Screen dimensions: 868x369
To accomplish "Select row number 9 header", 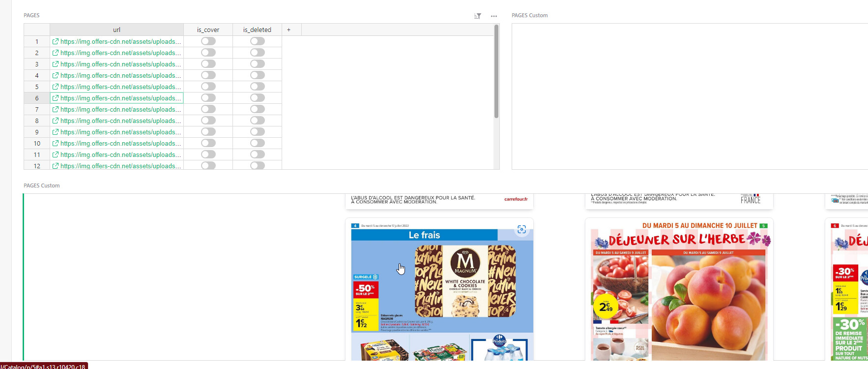I will coord(37,132).
